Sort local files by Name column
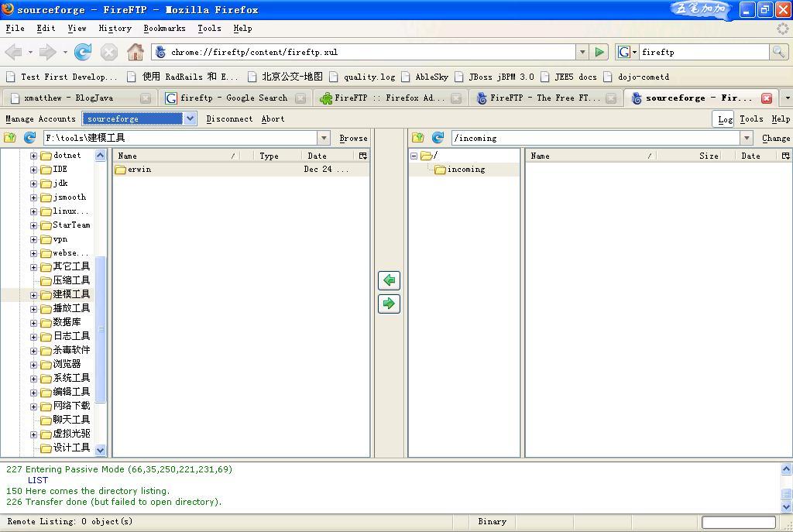Image resolution: width=793 pixels, height=532 pixels. click(176, 156)
